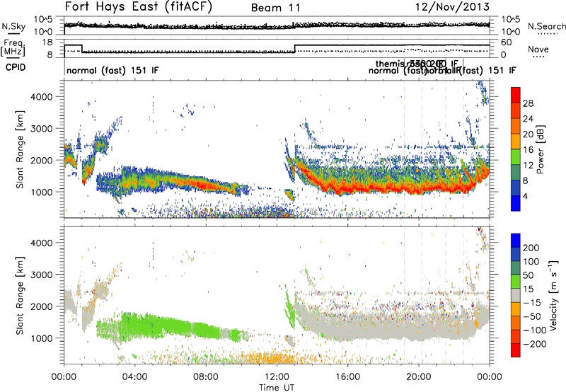Image resolution: width=566 pixels, height=392 pixels.
Task: Click the '20:00' time tick label
Action: coord(419,377)
